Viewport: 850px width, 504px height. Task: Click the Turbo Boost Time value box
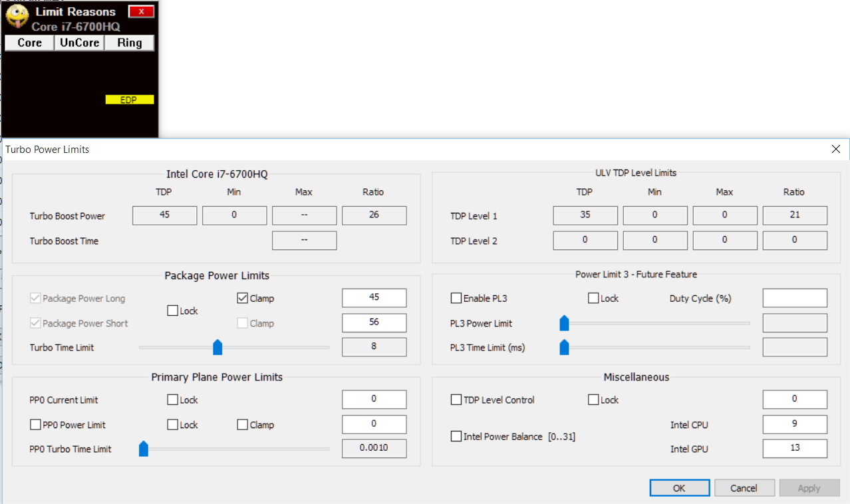[x=304, y=240]
